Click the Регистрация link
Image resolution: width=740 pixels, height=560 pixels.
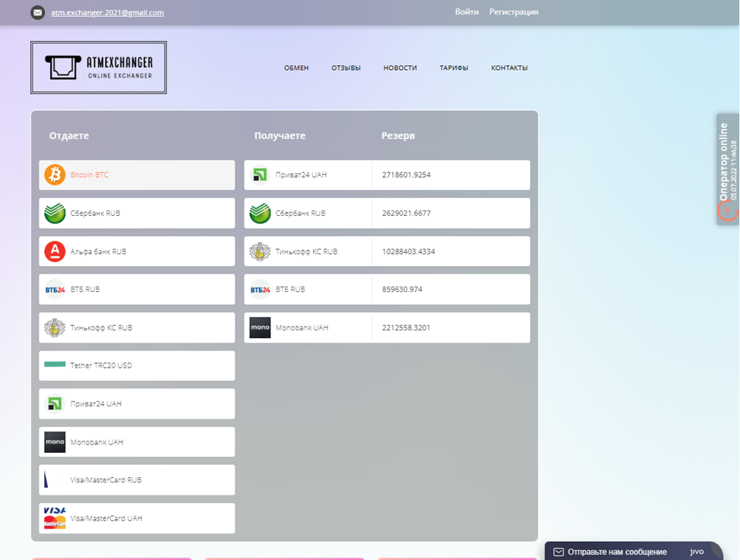click(x=514, y=12)
